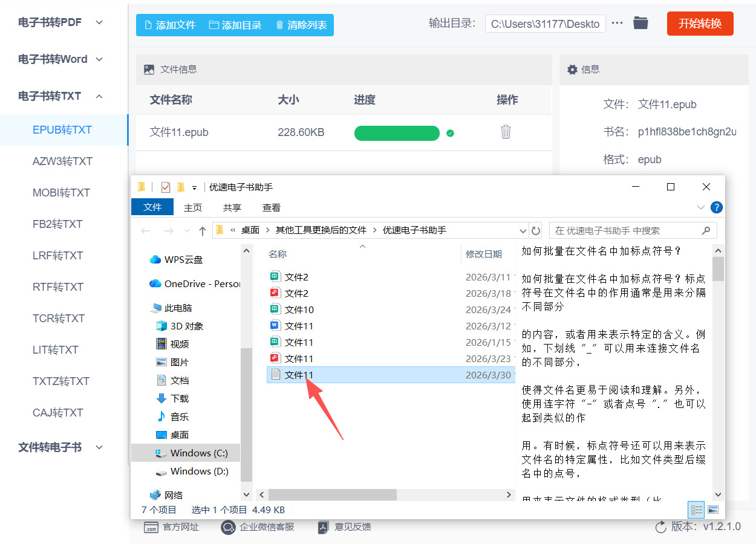Open 视频 folder in navigation pane
Viewport: 756px width, 544px height.
point(172,344)
